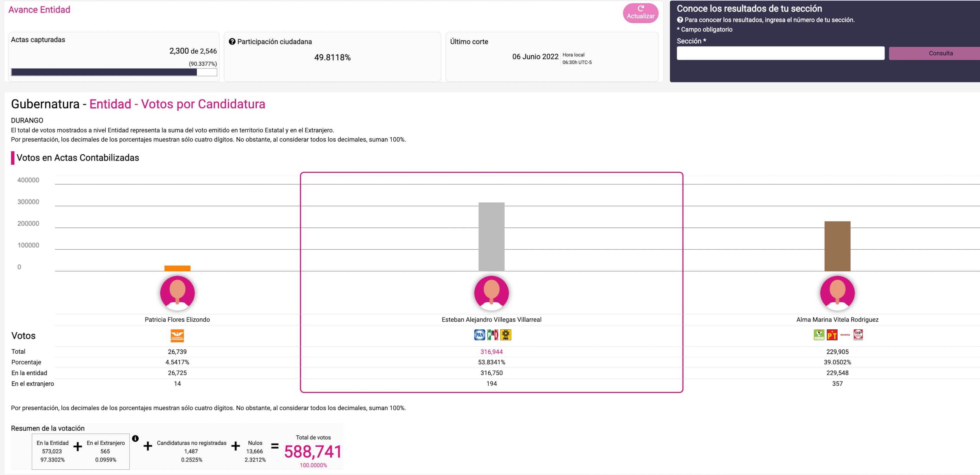Click the Movimiento Ciudadano party logo

pos(177,335)
